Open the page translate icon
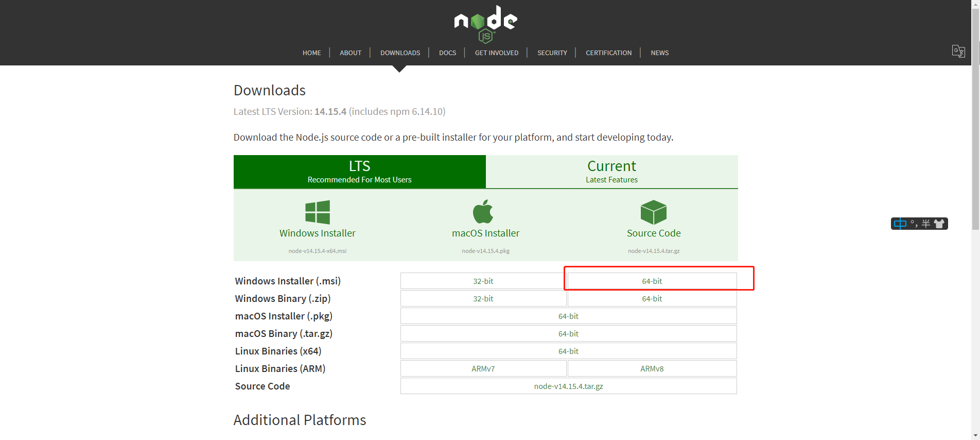This screenshot has width=980, height=440. pyautogui.click(x=958, y=51)
